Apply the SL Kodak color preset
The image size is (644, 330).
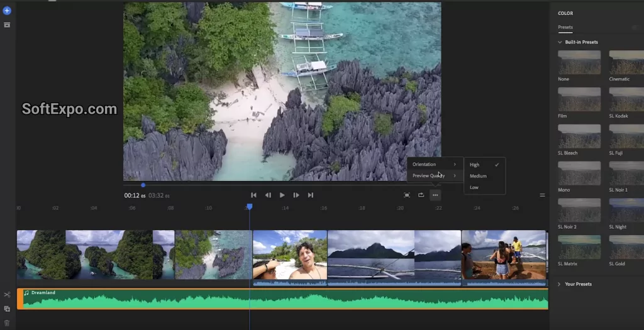(x=626, y=99)
